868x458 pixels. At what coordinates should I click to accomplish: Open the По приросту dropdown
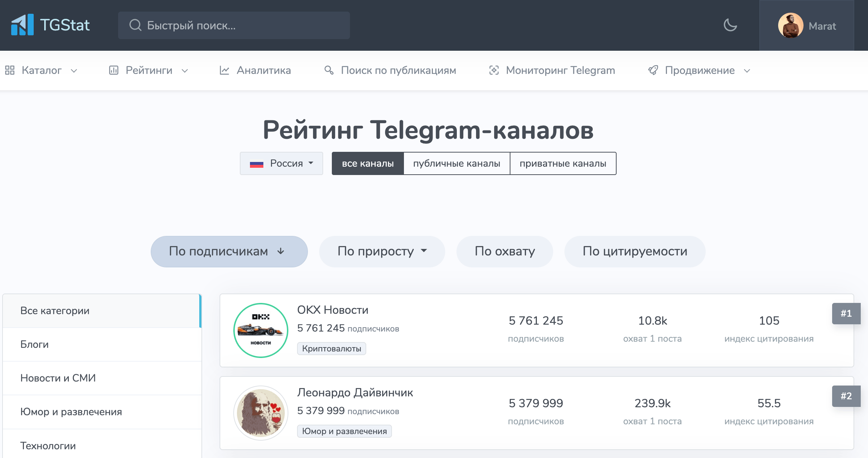[382, 251]
